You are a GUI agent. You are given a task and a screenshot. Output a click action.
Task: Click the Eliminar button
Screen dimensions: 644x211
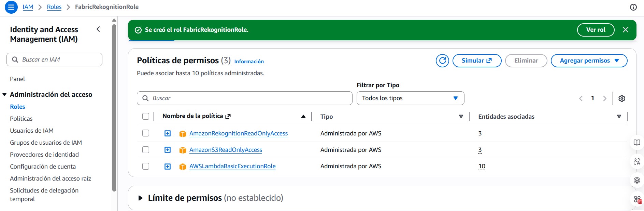tap(526, 61)
